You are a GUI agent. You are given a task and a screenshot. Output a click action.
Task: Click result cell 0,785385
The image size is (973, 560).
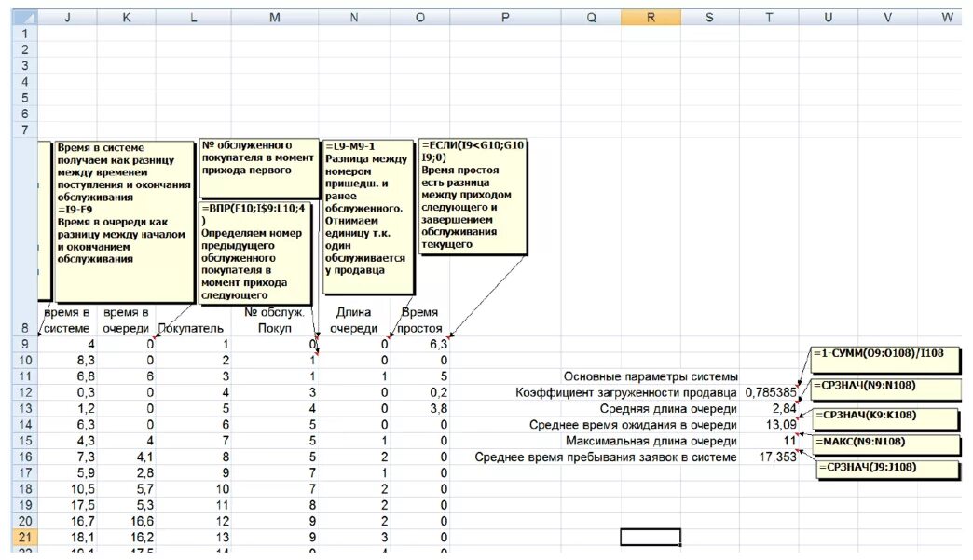(769, 392)
